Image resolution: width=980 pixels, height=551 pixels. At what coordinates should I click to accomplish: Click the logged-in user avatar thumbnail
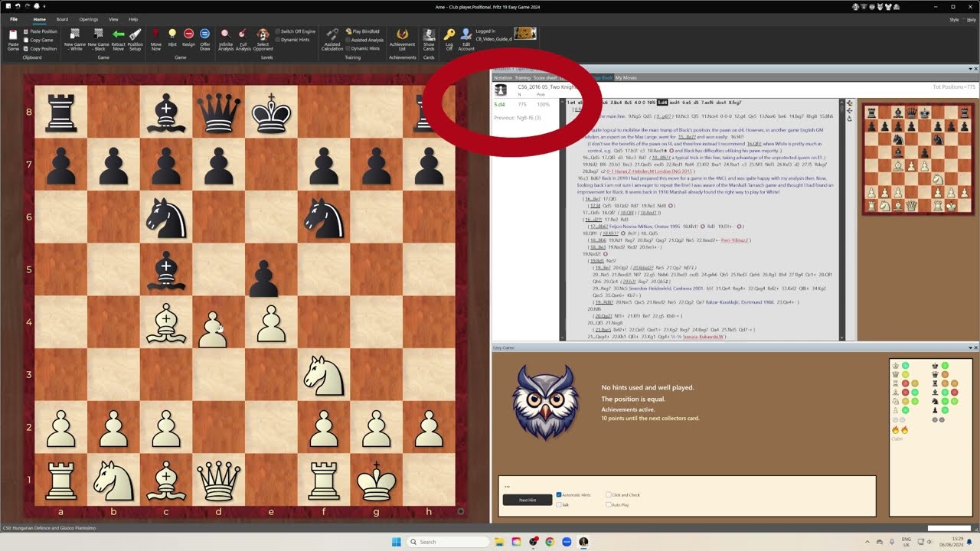(525, 33)
